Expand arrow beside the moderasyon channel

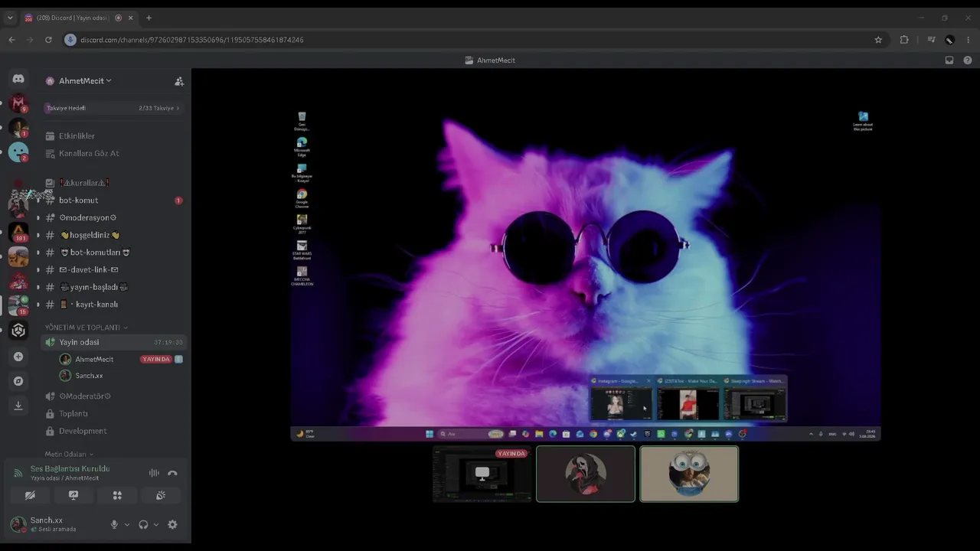pos(38,218)
